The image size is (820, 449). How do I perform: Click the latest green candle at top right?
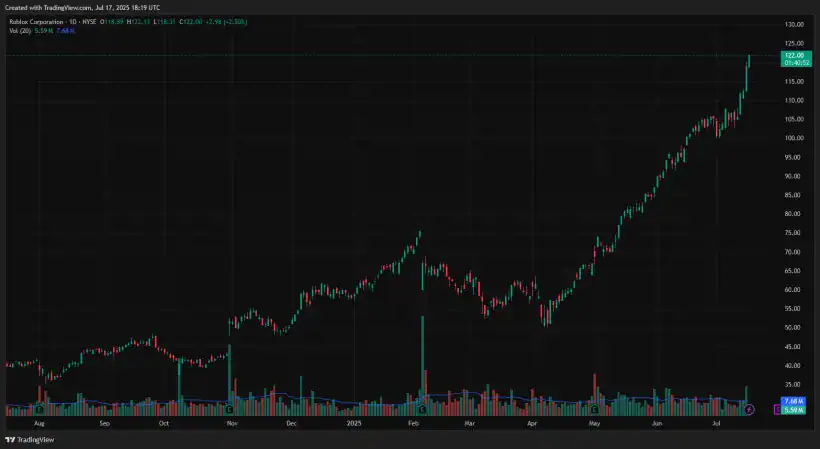click(x=749, y=63)
